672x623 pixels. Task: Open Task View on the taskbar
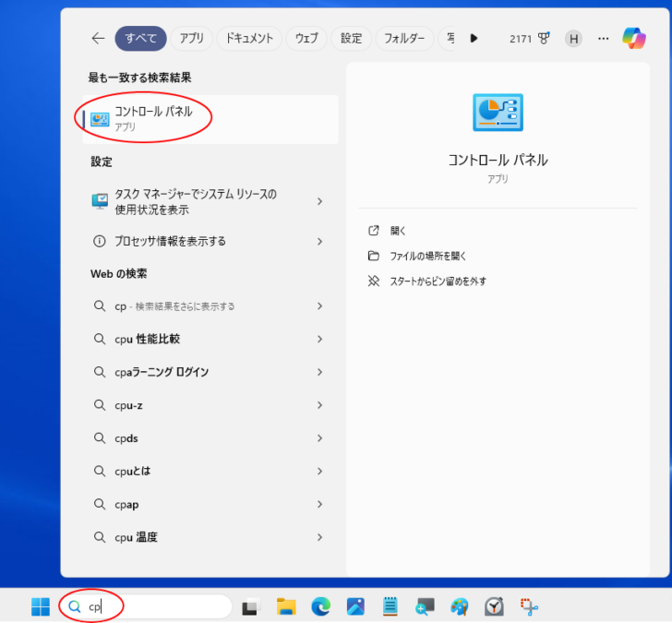[x=251, y=606]
